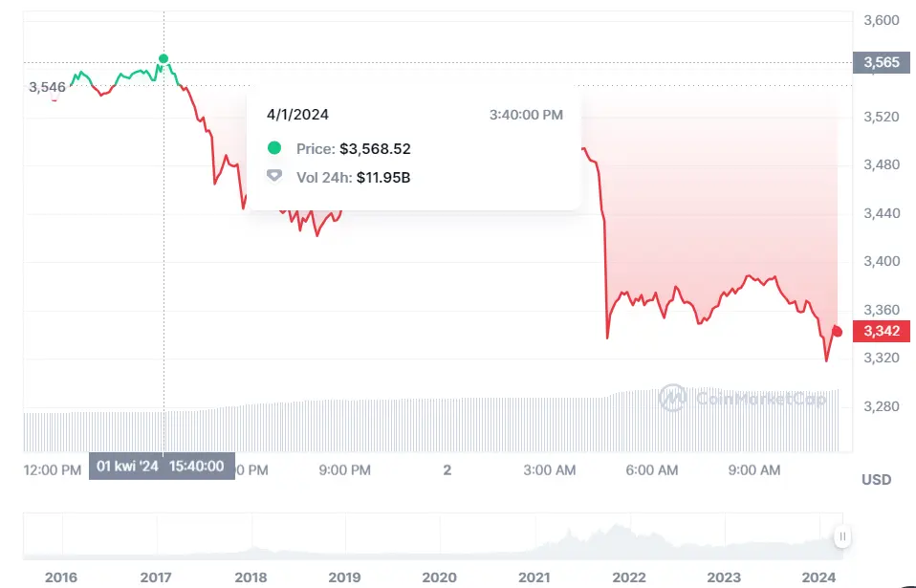Click the Vol 24h diamond icon in the tooltip
916x588 pixels.
[x=276, y=177]
